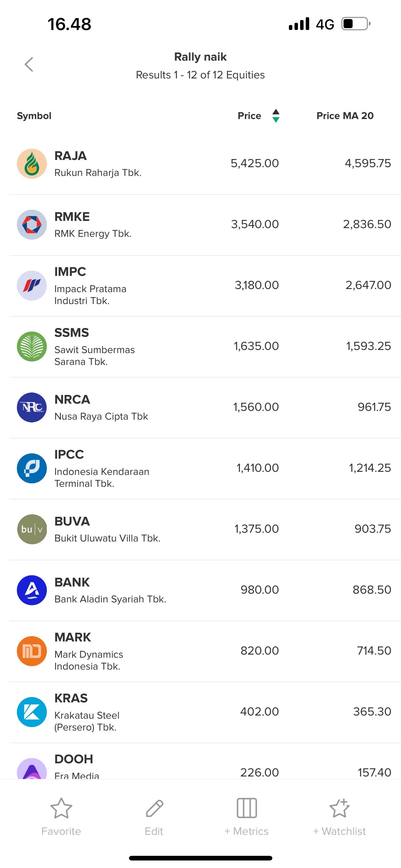Viewport: 401px width, 868px height.
Task: Open the add Metrics columns icon
Action: [x=247, y=808]
